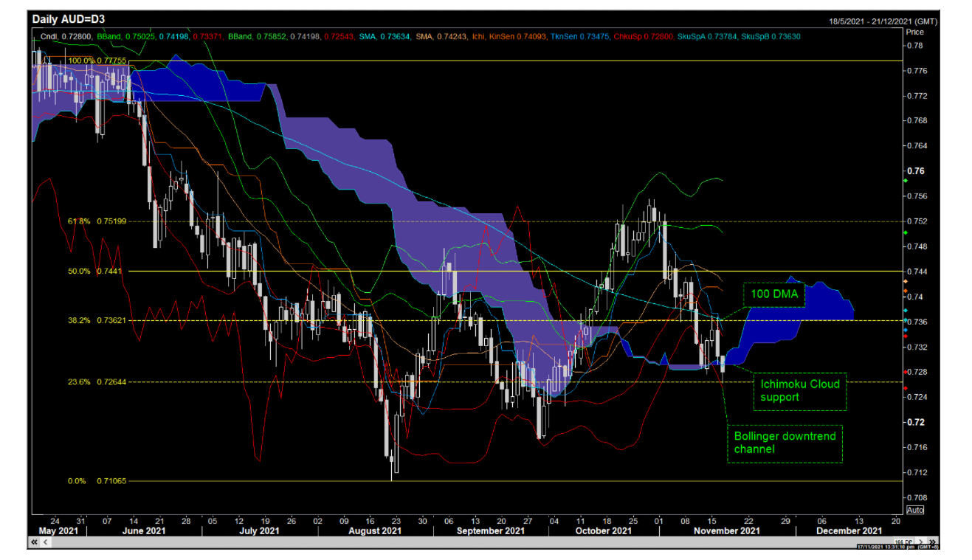Image resolution: width=972 pixels, height=560 pixels.
Task: Select the SMA 0.74243 legend entry
Action: coord(440,36)
